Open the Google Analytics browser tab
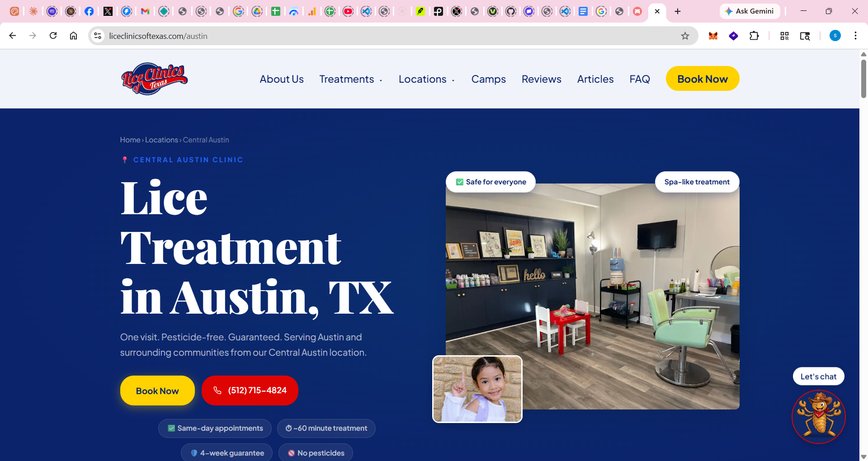The image size is (868, 461). (x=312, y=11)
